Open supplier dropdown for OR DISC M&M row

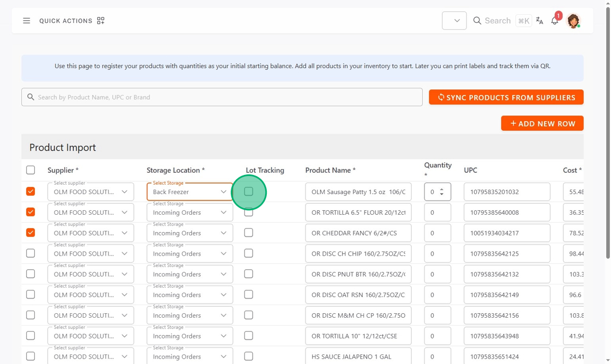click(x=91, y=316)
